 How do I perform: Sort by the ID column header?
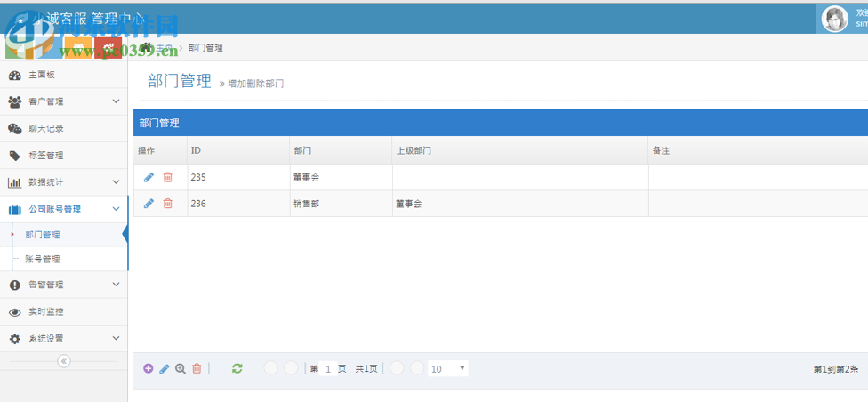(x=238, y=150)
